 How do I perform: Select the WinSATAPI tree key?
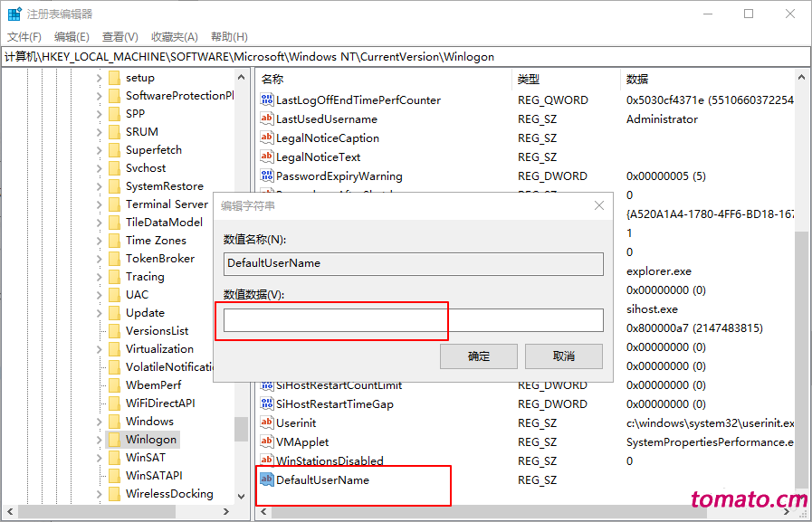(x=154, y=476)
